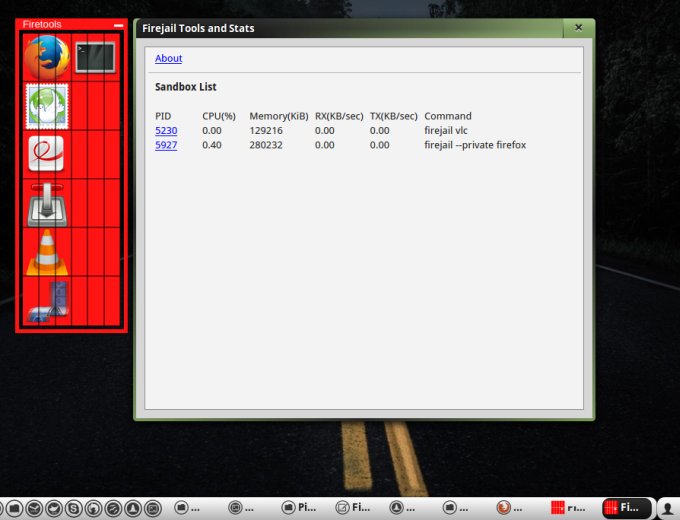
Task: Switch to the pencil-icon 'Fi...' taskbar window
Action: pyautogui.click(x=353, y=507)
